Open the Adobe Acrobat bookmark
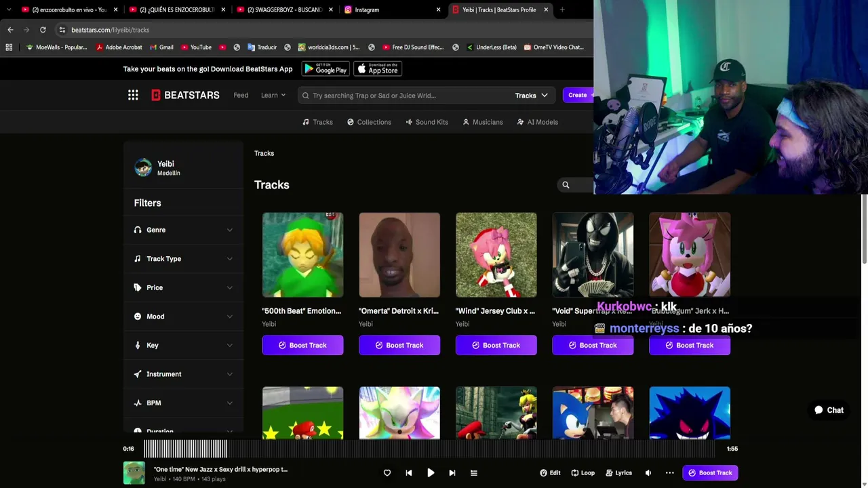The height and width of the screenshot is (488, 868). [119, 47]
